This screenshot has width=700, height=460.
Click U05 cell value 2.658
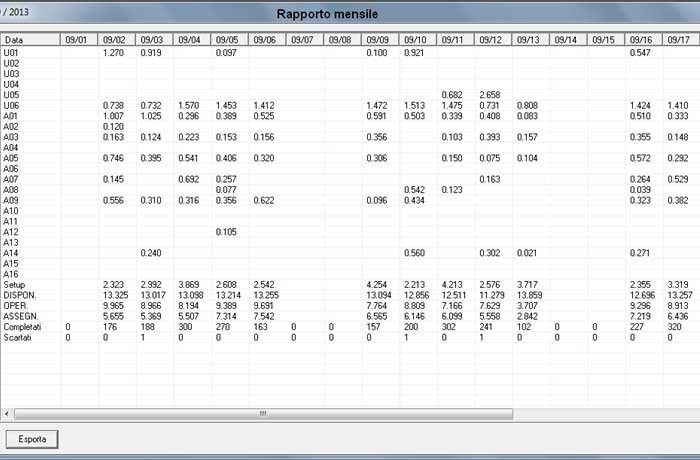[x=490, y=95]
